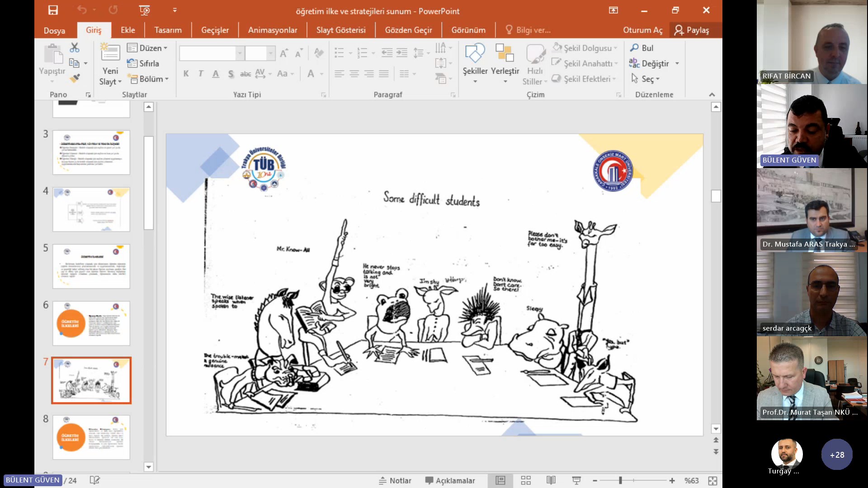Open the Düzen layout dropdown
The height and width of the screenshot is (488, 868).
[x=147, y=48]
